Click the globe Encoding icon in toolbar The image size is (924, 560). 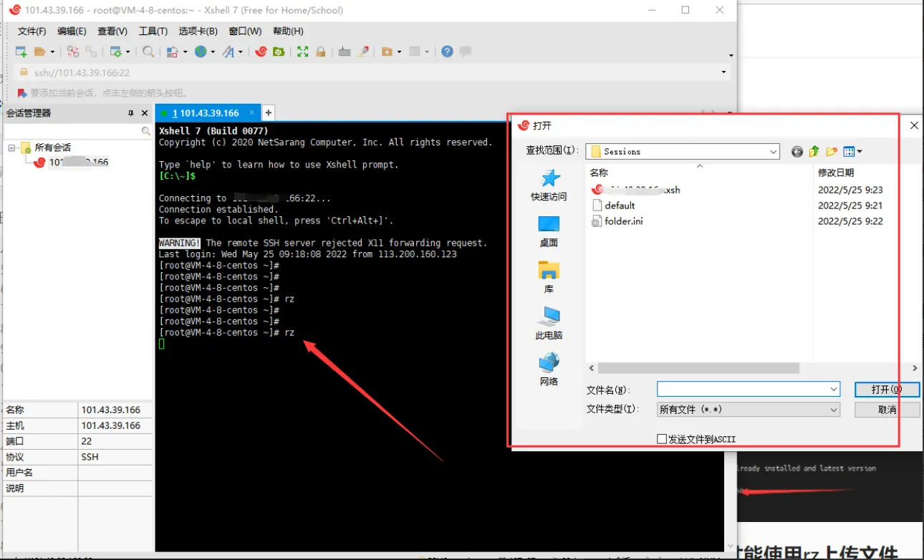(201, 52)
